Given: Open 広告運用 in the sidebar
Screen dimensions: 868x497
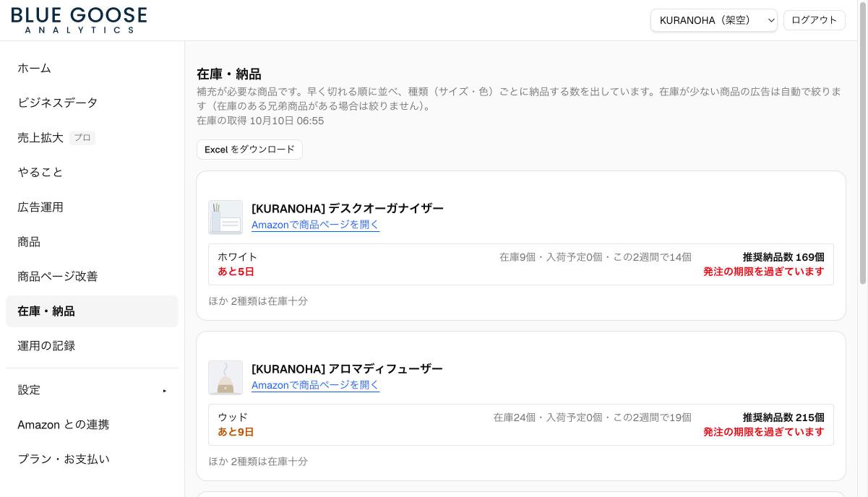Looking at the screenshot, I should [x=92, y=207].
